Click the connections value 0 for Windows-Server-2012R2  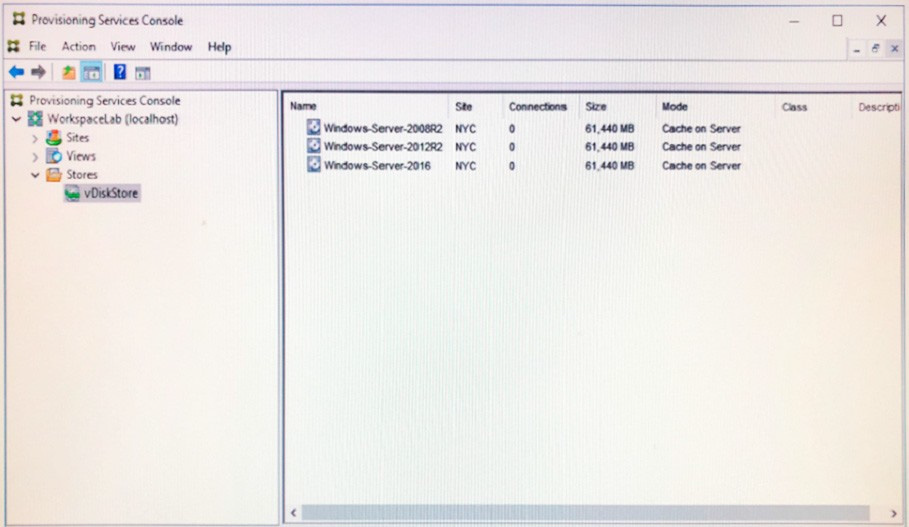512,147
